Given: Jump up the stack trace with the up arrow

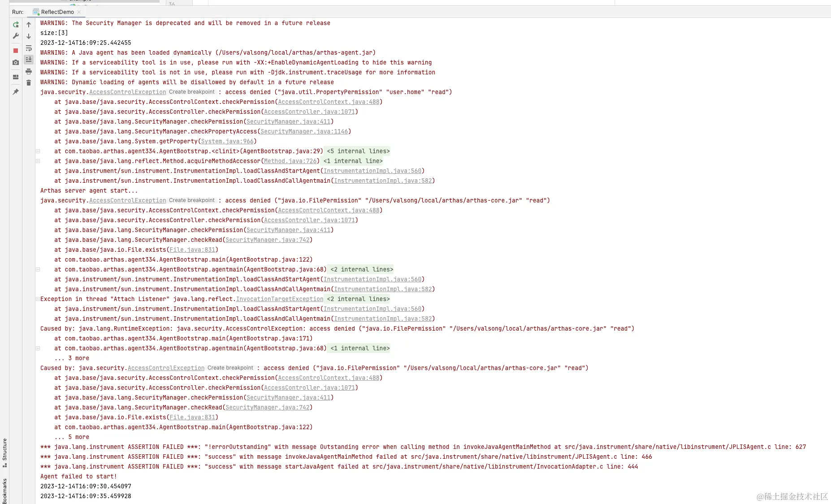Looking at the screenshot, I should (29, 25).
